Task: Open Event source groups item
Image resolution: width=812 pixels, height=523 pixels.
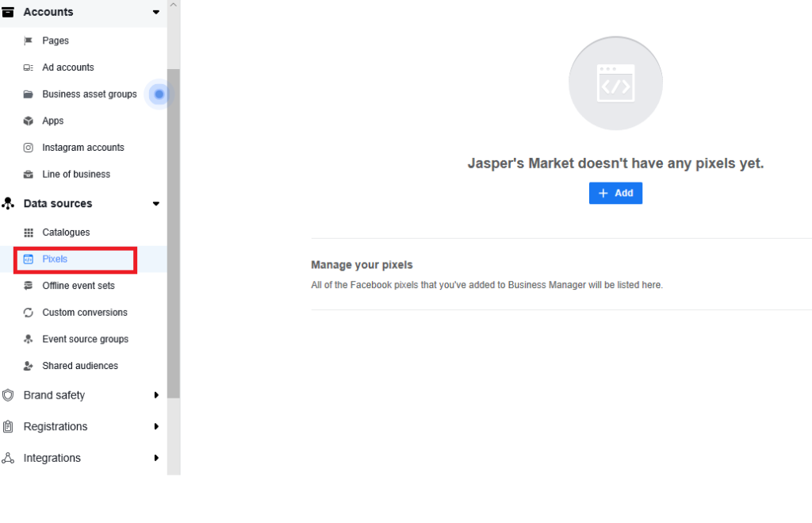Action: click(x=85, y=340)
